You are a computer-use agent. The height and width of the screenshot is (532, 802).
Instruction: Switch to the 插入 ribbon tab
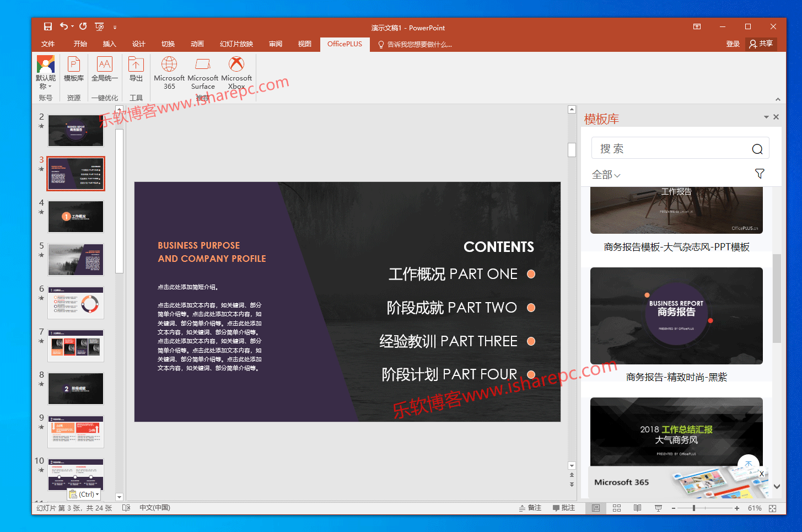[x=110, y=44]
